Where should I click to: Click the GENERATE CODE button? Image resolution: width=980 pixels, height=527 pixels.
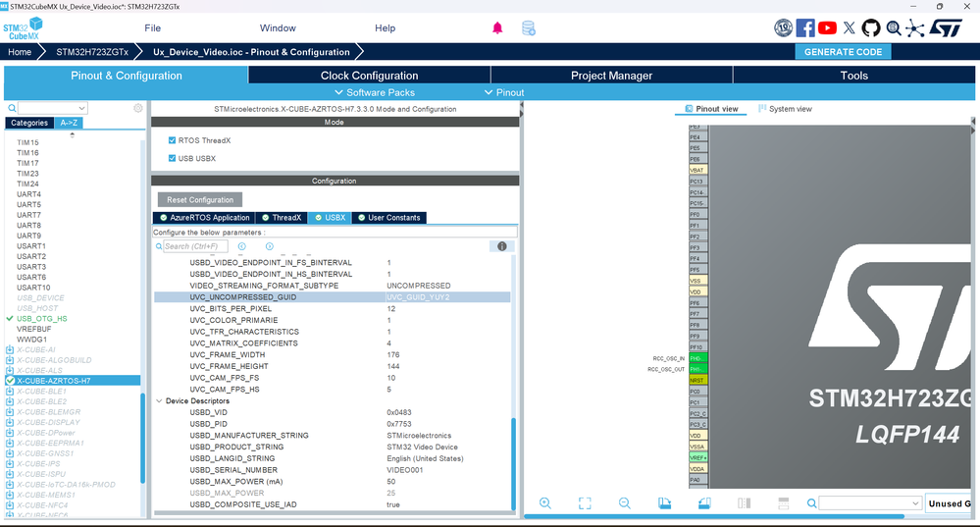pyautogui.click(x=843, y=52)
